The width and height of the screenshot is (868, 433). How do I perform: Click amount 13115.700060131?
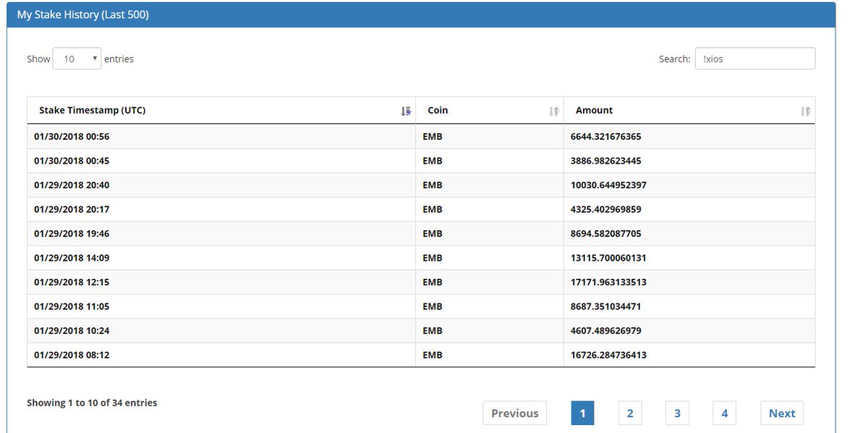click(608, 258)
